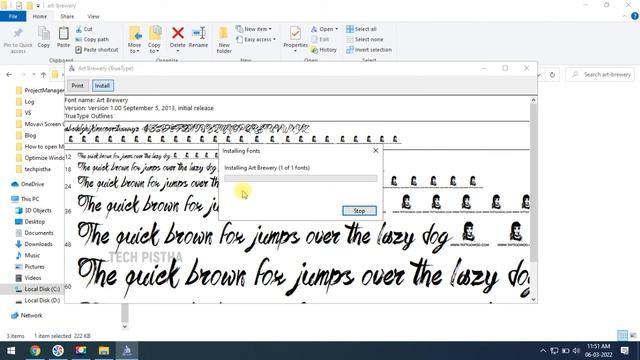Open Downloads in navigation pane
The image size is (640, 360).
[x=33, y=244]
